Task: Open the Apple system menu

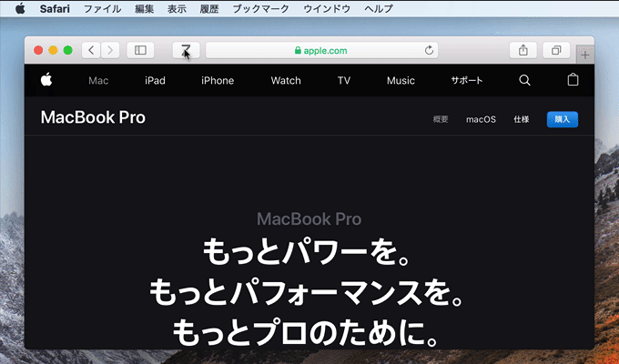Action: point(20,8)
